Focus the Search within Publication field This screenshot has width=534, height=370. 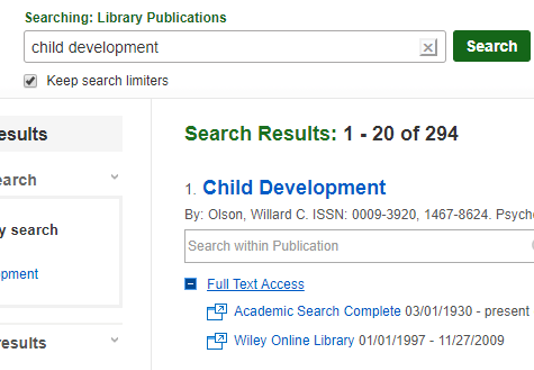(359, 246)
